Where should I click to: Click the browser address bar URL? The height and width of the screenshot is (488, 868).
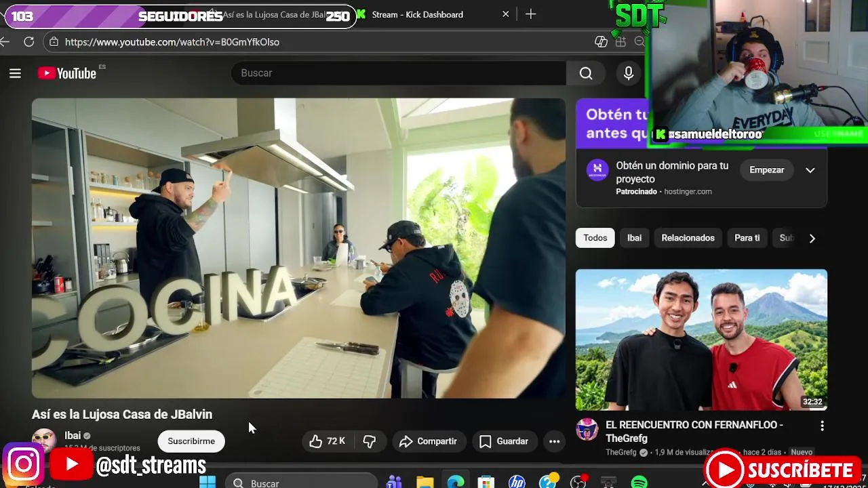172,42
